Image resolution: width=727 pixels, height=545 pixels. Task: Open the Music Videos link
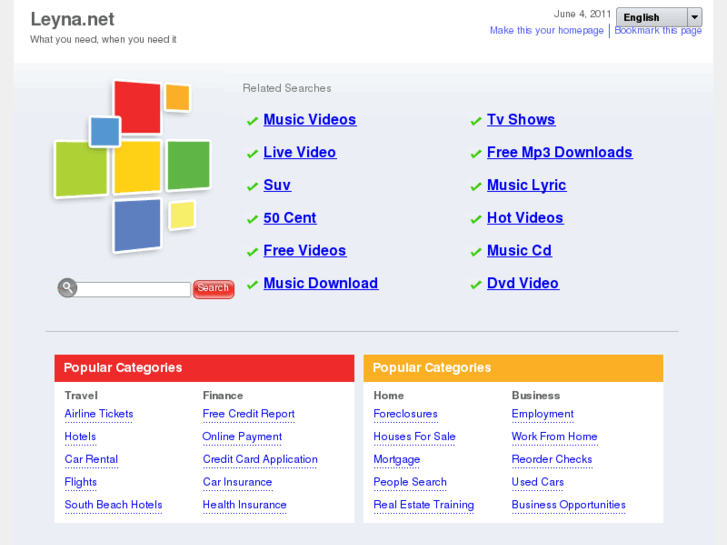tap(309, 120)
